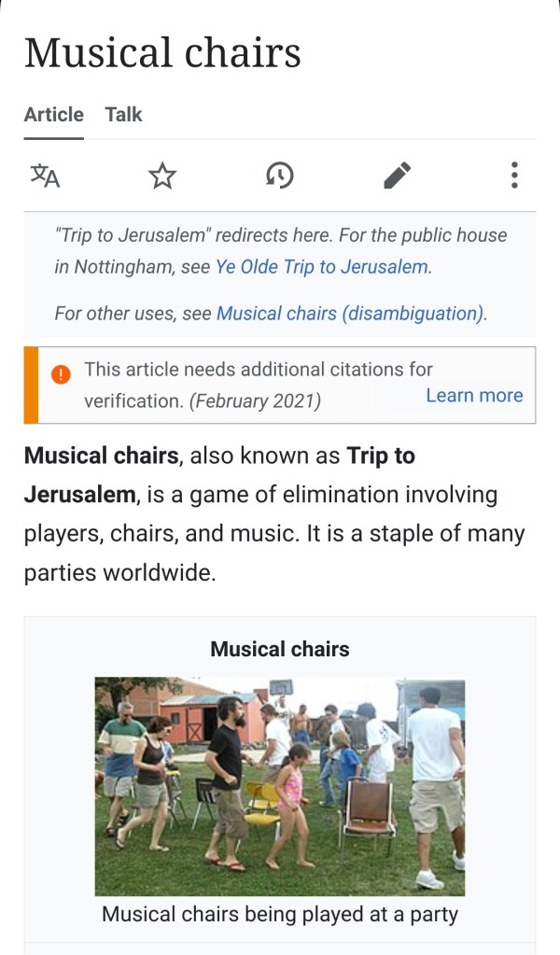This screenshot has height=955, width=560.
Task: Click Learn more in the citations notice
Action: (x=474, y=395)
